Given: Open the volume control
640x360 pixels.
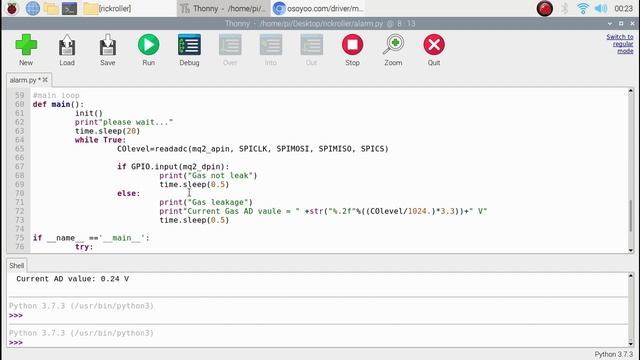Looking at the screenshot, I should 601,8.
